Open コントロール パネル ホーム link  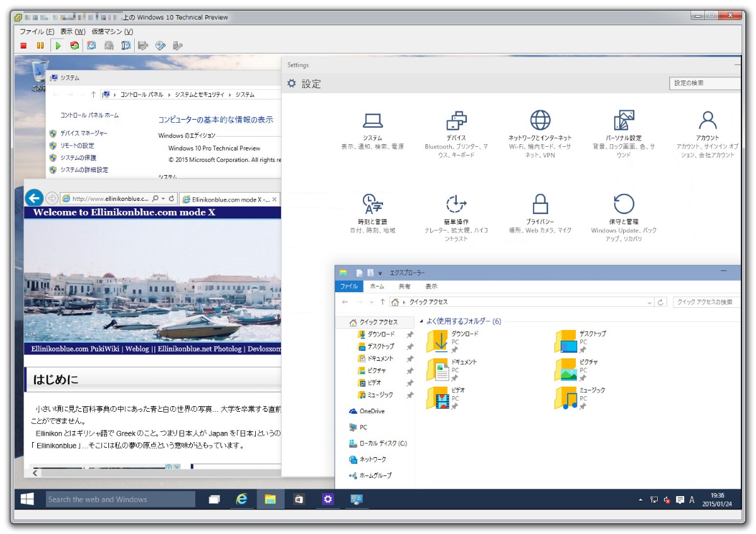pos(89,115)
